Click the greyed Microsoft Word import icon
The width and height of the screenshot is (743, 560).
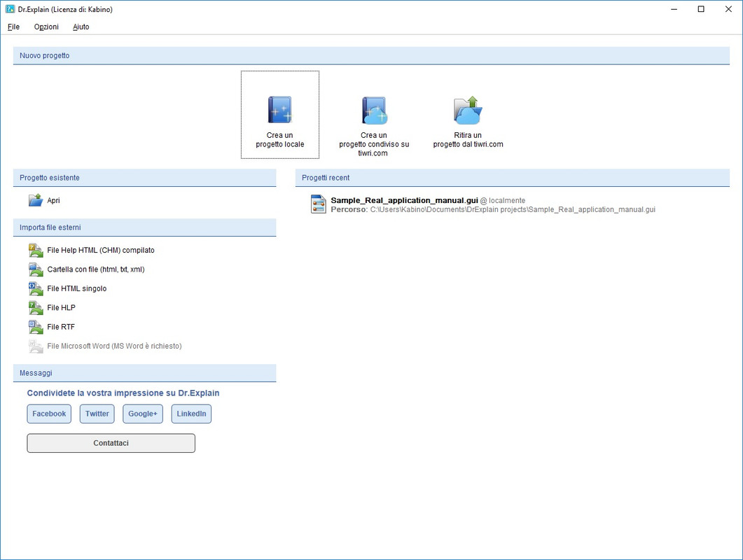36,346
